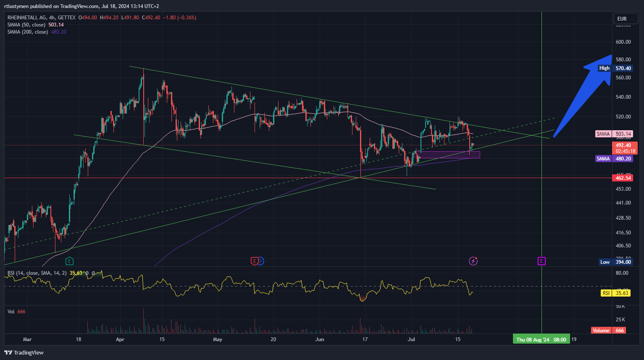Click the current price 492.40 label
This screenshot has height=360, width=644.
pyautogui.click(x=625, y=145)
